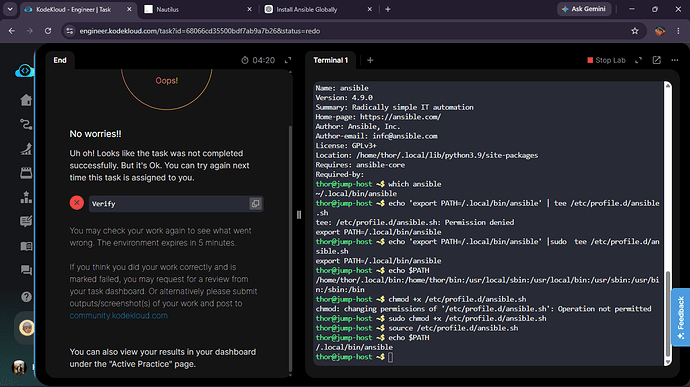Open the notes editor sidebar icon
Viewport: 690px width, 387px height.
(26, 221)
